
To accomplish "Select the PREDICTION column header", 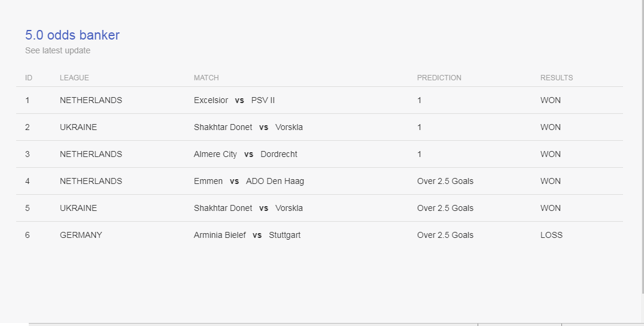I will [439, 78].
